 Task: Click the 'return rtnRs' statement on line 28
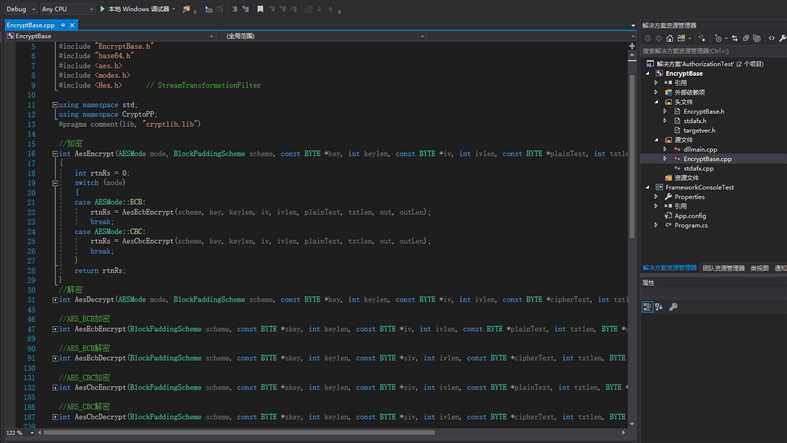point(99,270)
